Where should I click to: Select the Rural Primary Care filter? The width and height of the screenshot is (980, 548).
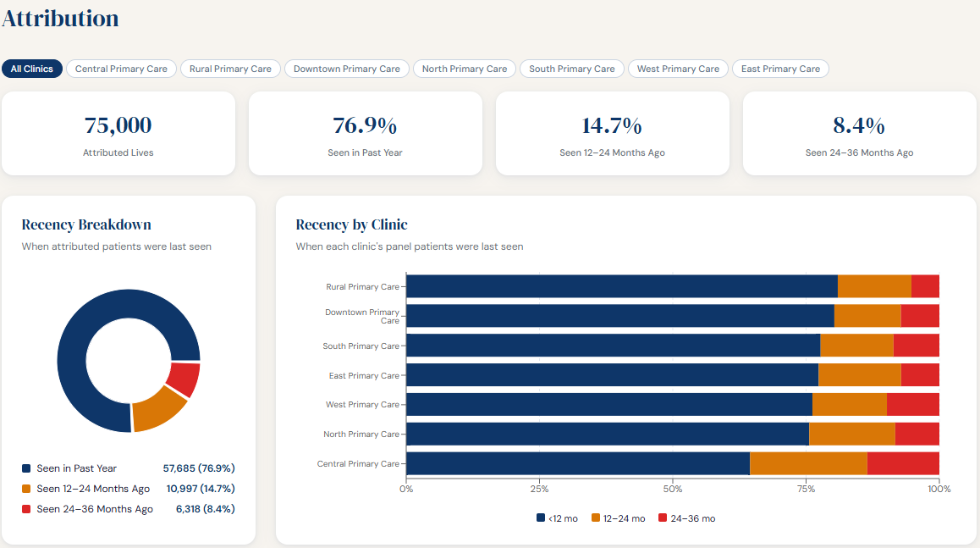point(230,69)
